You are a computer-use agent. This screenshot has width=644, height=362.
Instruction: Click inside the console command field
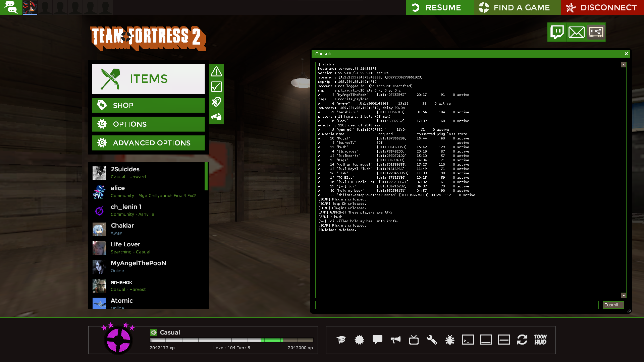click(457, 305)
